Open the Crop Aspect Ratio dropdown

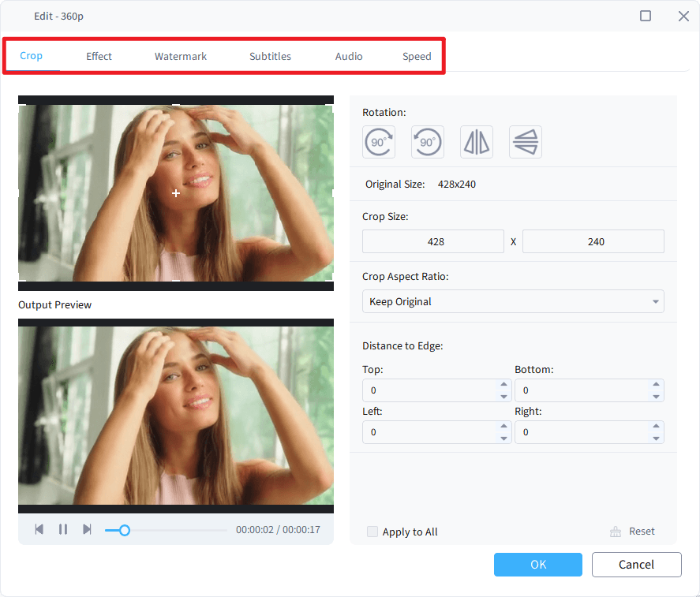513,301
